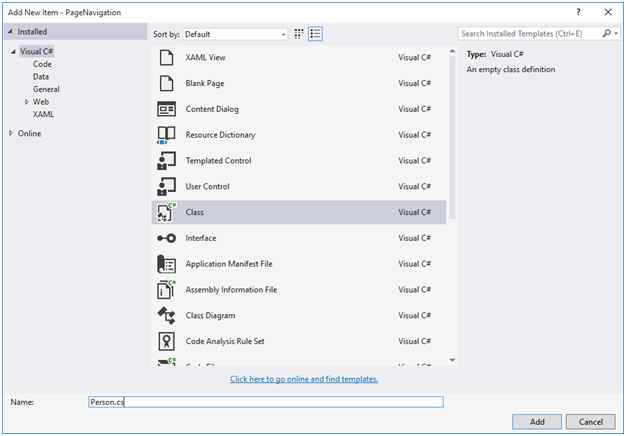Select the Blank Page template icon
The height and width of the screenshot is (436, 626).
(x=166, y=83)
